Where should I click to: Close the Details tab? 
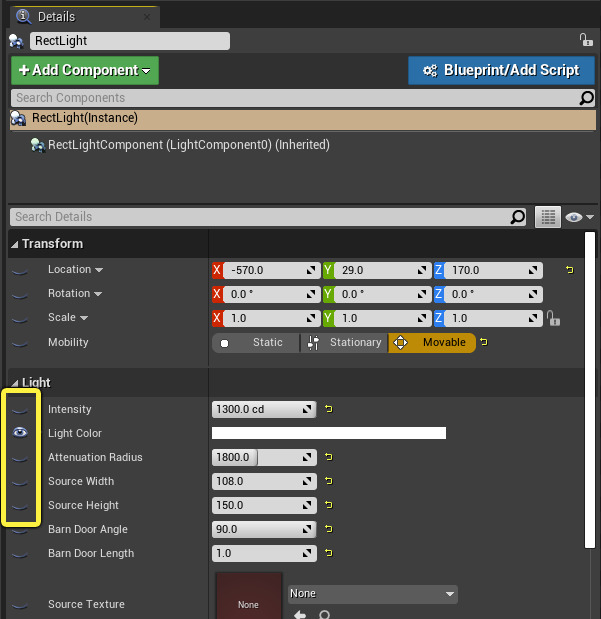click(146, 17)
